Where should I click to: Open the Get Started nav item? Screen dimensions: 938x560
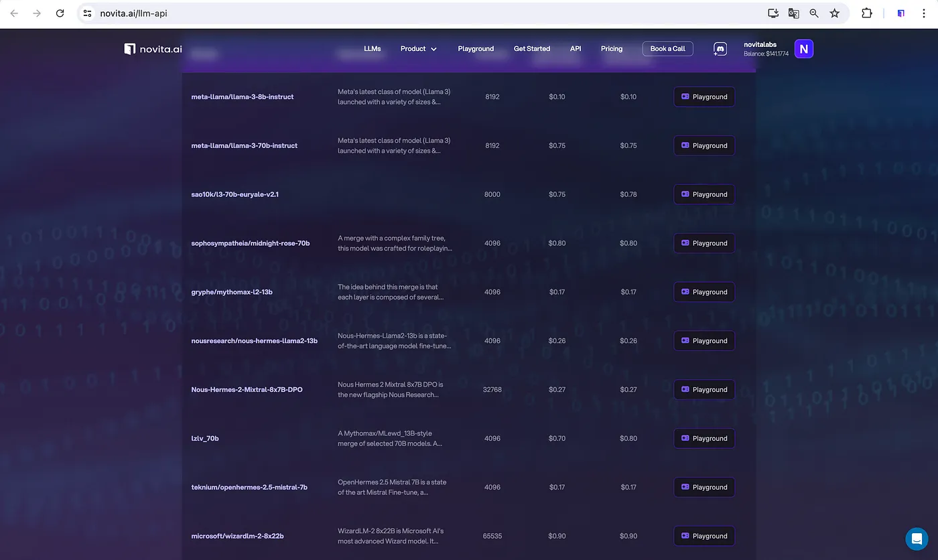point(532,49)
